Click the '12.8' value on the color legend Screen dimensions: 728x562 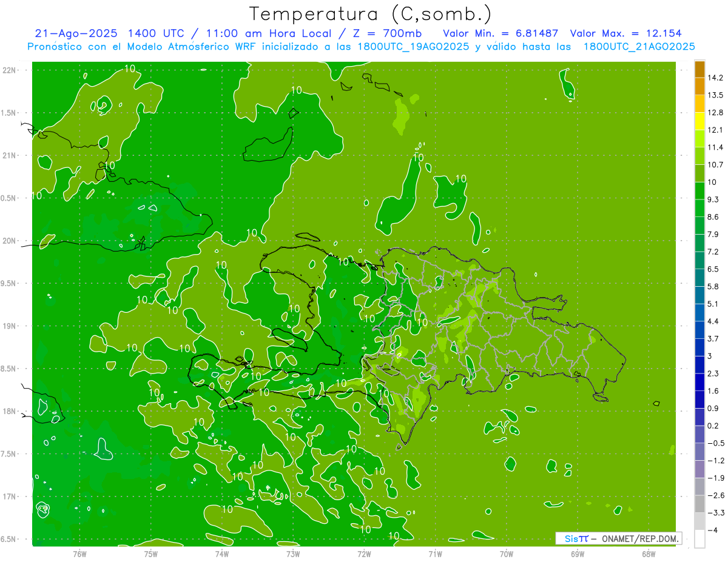716,113
